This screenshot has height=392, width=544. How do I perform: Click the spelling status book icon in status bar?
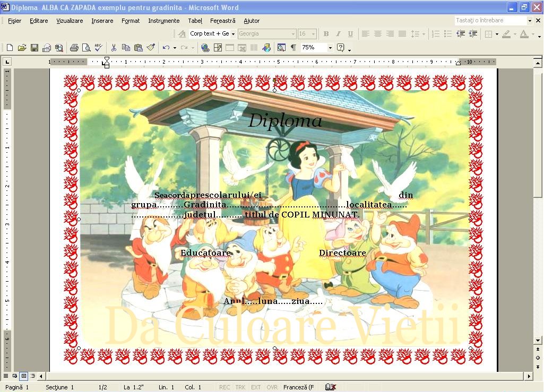coord(330,387)
